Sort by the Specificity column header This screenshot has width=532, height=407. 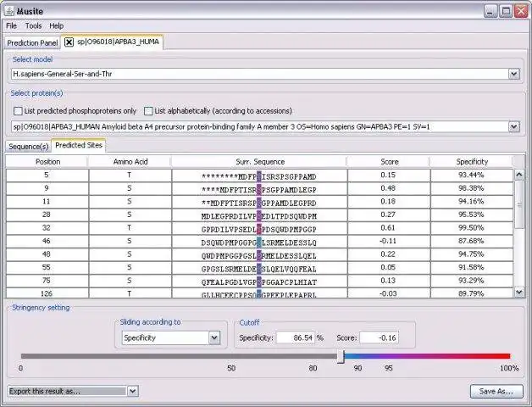[x=472, y=162]
